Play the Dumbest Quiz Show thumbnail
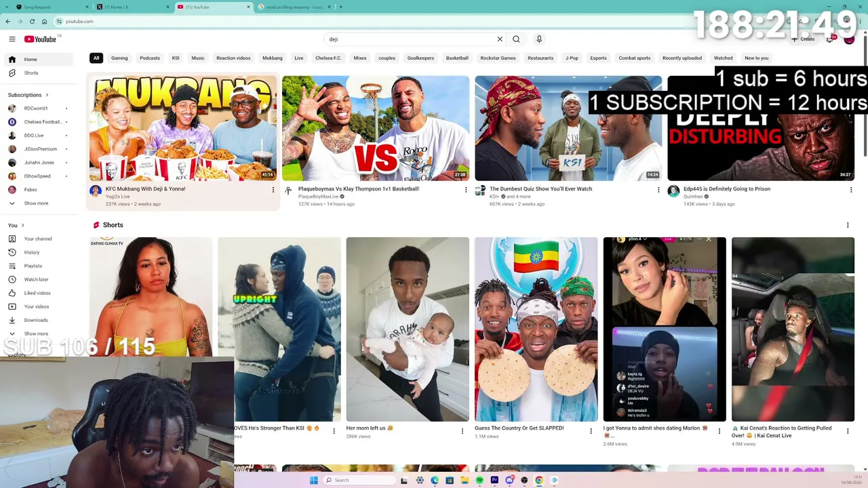The height and width of the screenshot is (488, 868). (x=568, y=128)
